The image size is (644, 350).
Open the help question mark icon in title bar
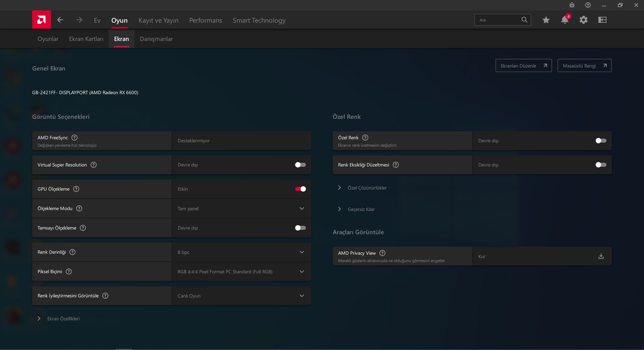click(588, 5)
